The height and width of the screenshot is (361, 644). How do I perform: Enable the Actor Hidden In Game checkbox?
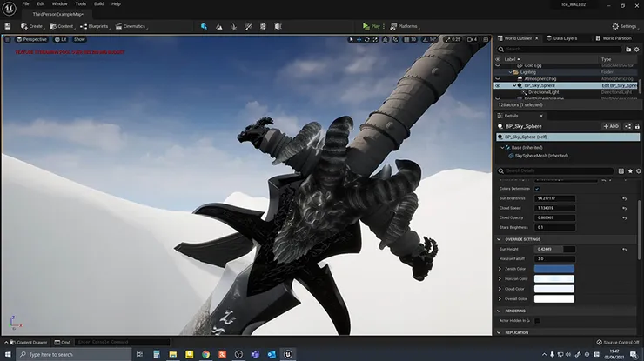coord(537,321)
